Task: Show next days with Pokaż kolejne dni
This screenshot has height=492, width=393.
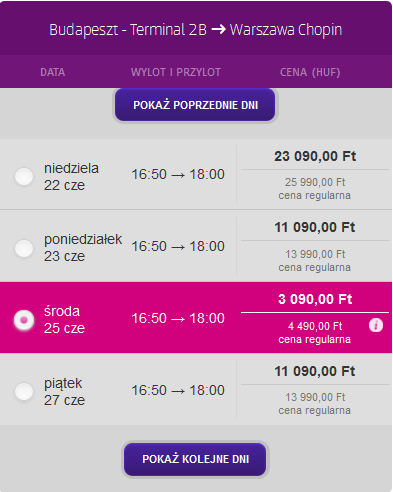Action: point(195,459)
